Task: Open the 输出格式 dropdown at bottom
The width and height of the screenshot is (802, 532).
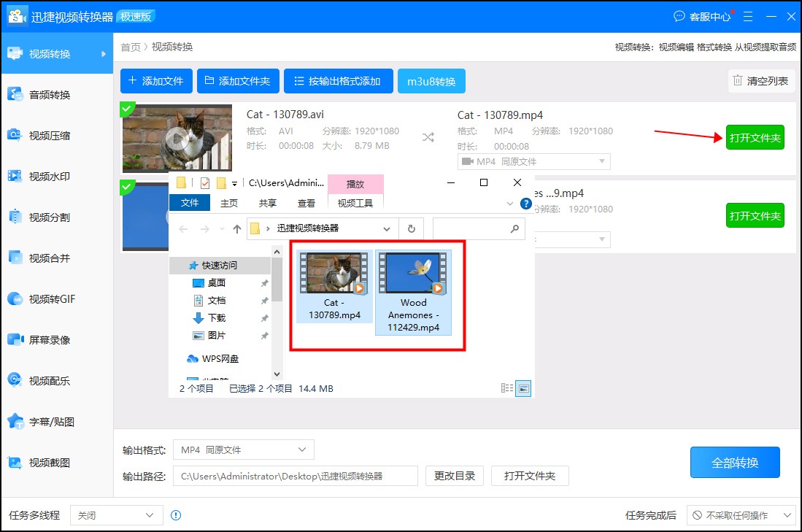Action: pyautogui.click(x=242, y=450)
